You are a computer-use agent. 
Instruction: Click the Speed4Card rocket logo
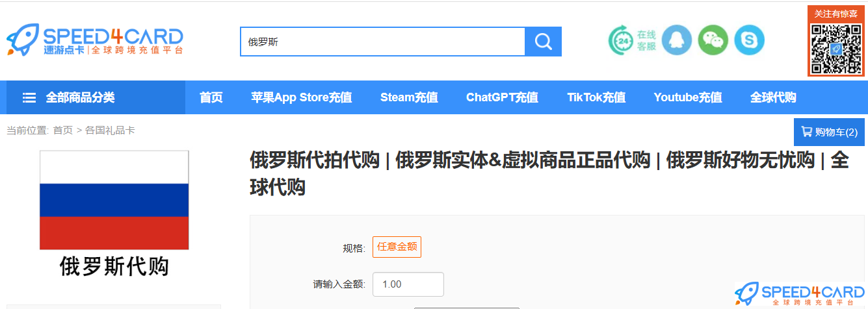[x=95, y=40]
